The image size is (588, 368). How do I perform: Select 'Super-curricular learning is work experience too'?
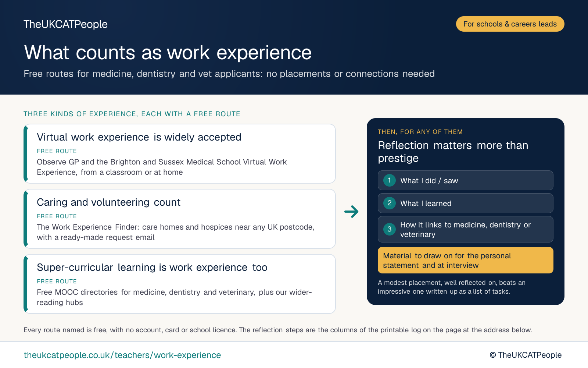coord(152,268)
